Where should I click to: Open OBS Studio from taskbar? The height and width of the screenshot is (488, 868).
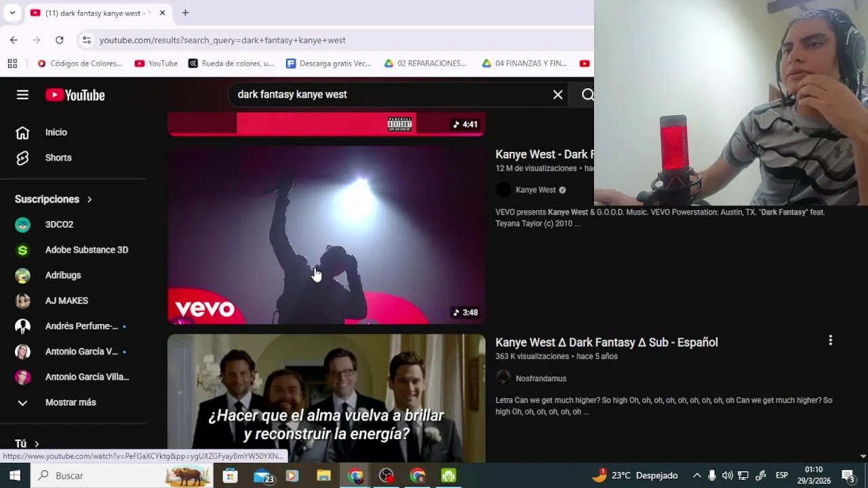click(x=386, y=476)
